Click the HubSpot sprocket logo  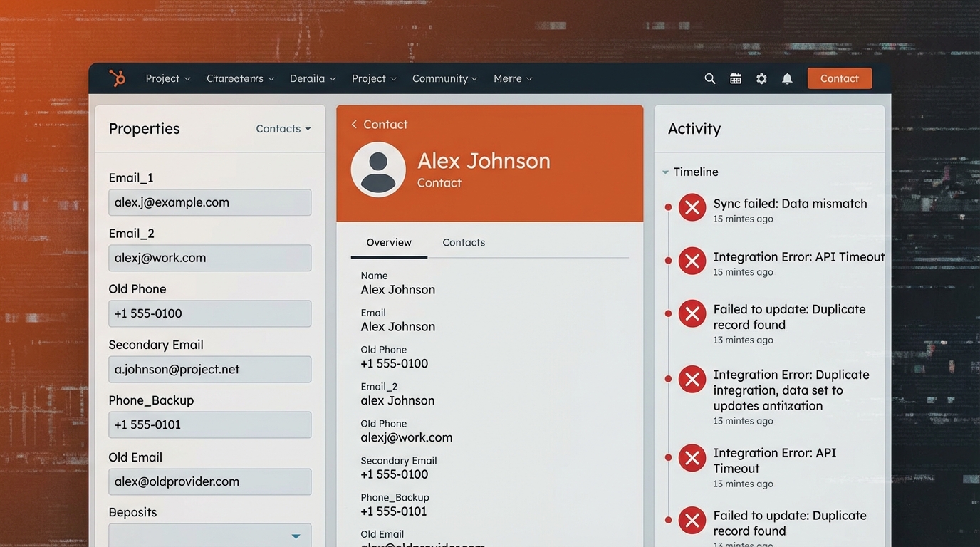[x=118, y=78]
